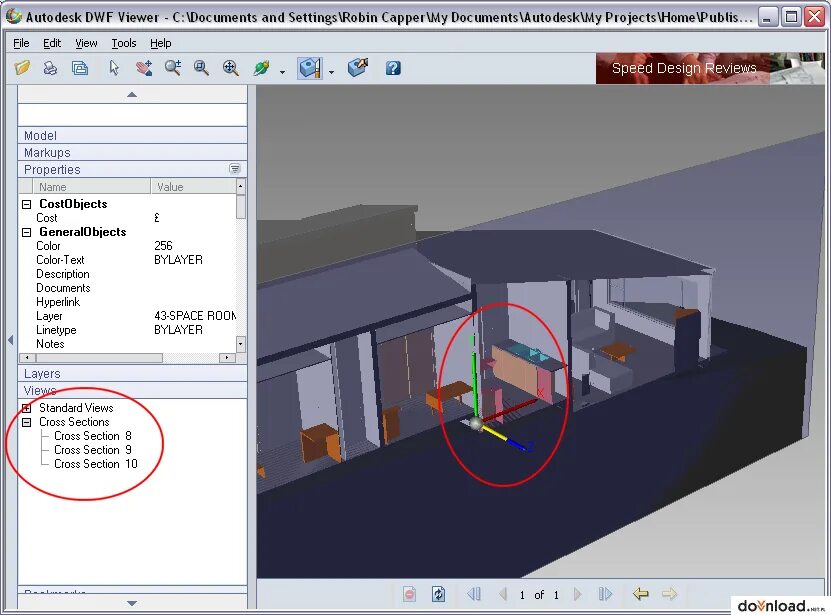Click the Open file folder icon
The image size is (831, 615).
coord(22,68)
